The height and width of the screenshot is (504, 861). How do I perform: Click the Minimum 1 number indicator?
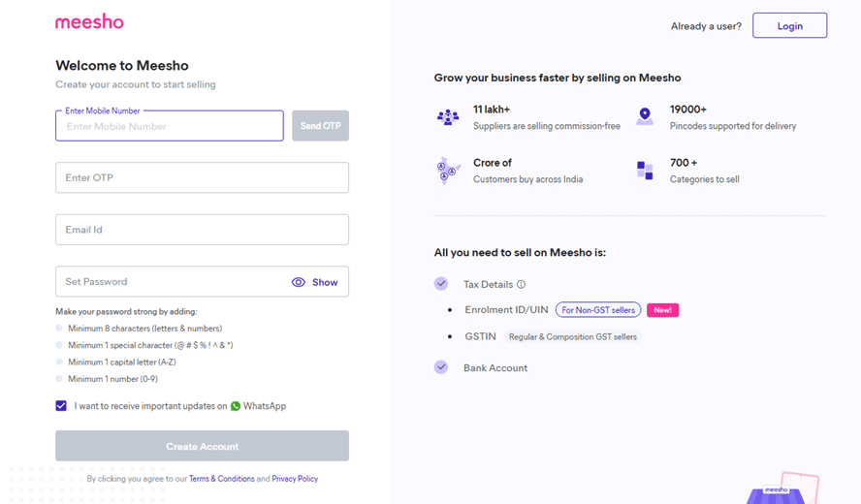(59, 378)
